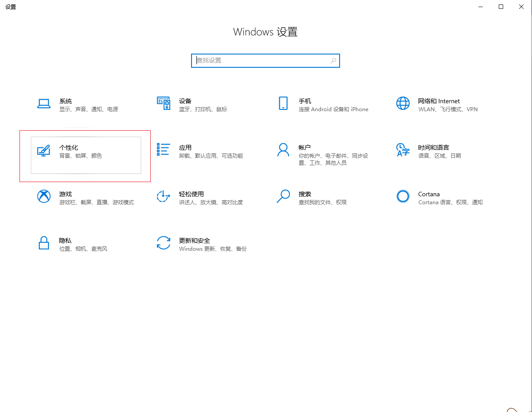The height and width of the screenshot is (412, 532).
Task: Click the dashed clock icon for 轻松使用
Action: point(163,196)
